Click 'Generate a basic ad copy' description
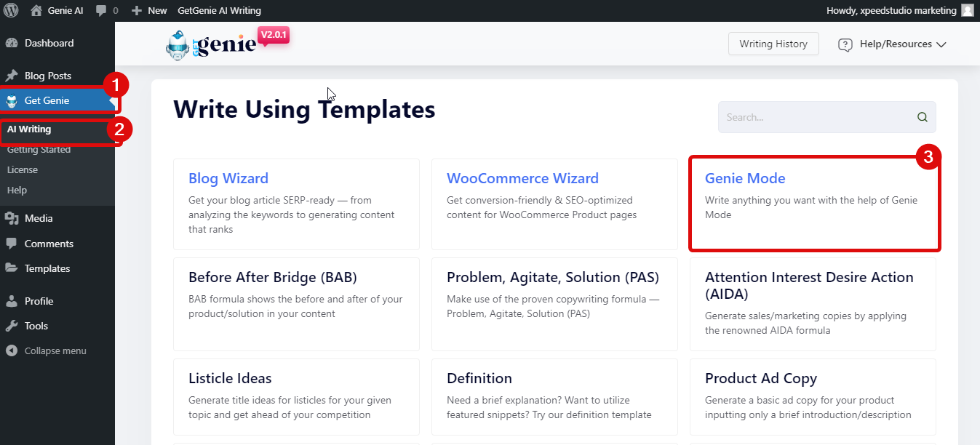 coord(808,407)
